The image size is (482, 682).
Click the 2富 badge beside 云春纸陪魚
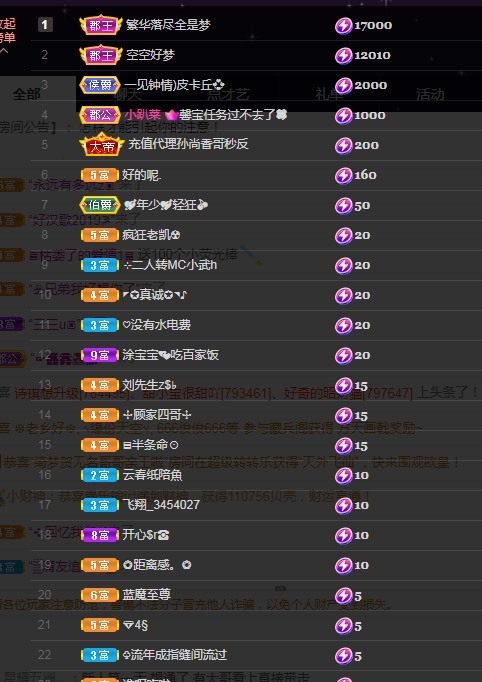click(100, 475)
